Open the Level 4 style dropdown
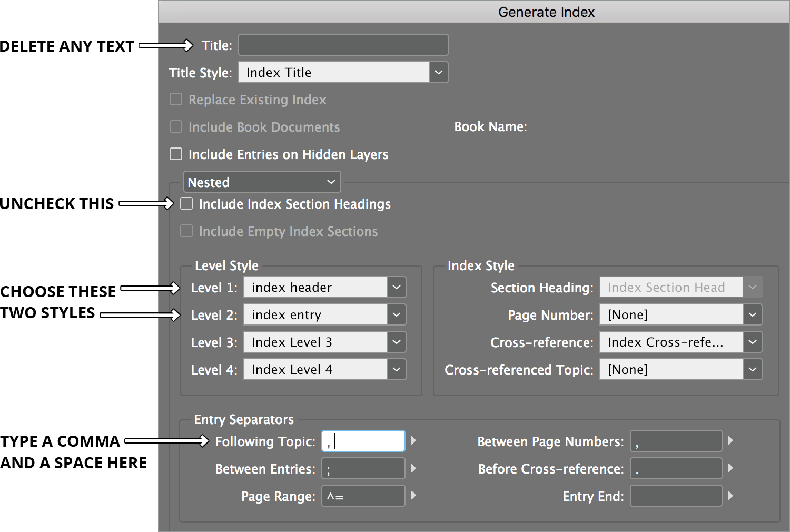The width and height of the screenshot is (790, 532). coord(396,369)
